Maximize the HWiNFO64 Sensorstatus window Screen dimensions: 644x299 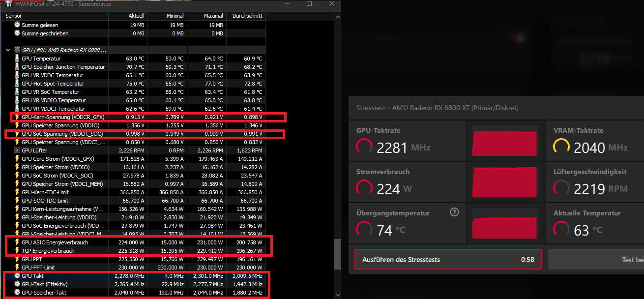(309, 4)
